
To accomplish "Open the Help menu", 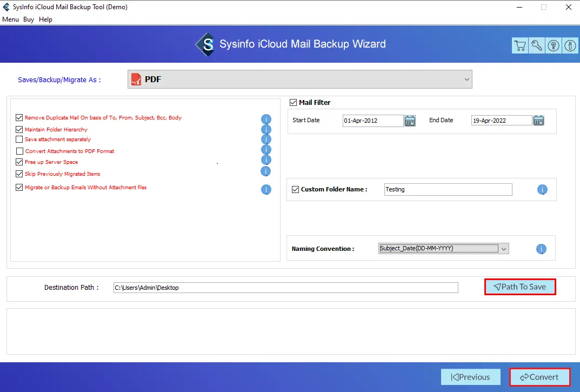I will [x=46, y=19].
